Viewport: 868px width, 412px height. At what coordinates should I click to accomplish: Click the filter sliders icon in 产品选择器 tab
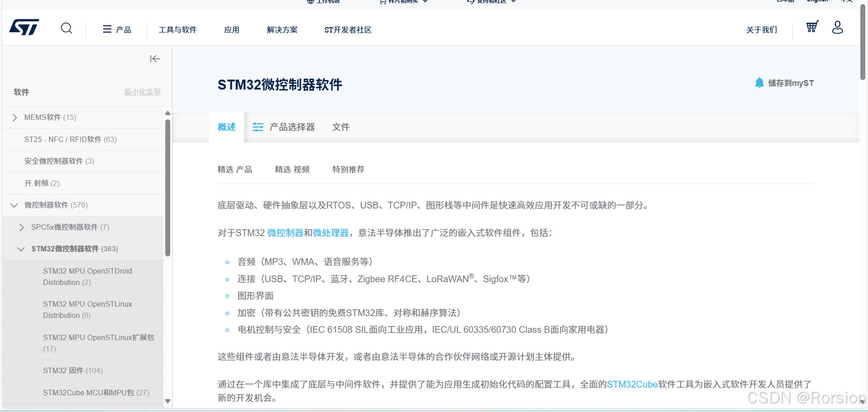(258, 127)
